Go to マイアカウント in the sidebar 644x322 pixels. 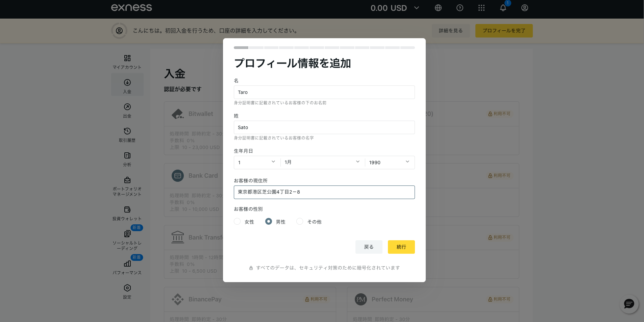pos(127,62)
